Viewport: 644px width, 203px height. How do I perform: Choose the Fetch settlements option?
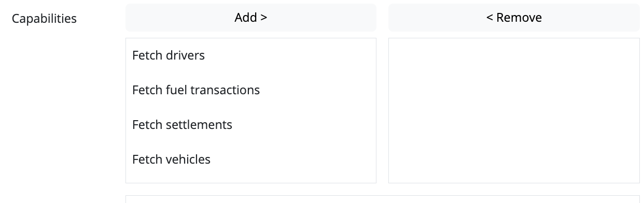pos(250,125)
